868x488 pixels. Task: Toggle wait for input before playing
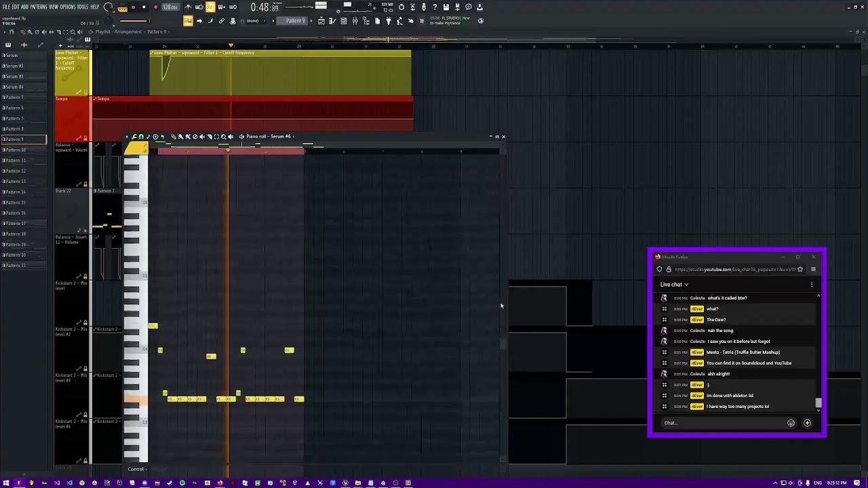click(x=199, y=7)
